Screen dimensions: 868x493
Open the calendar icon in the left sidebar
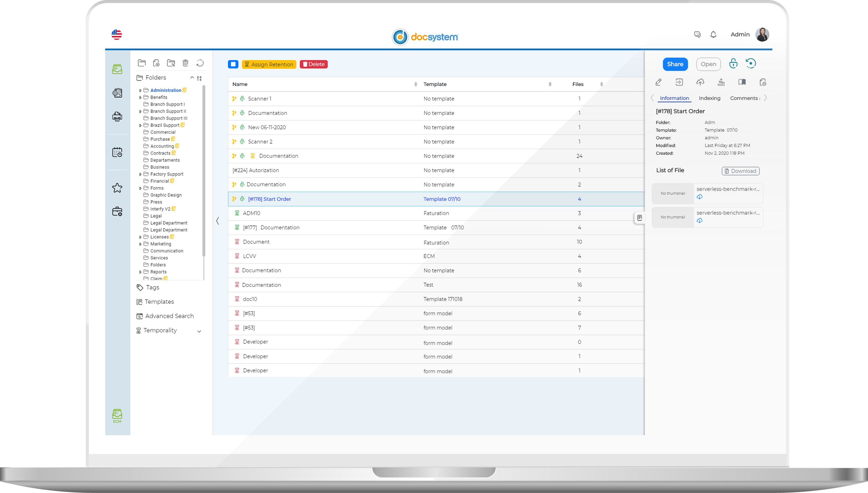point(117,152)
